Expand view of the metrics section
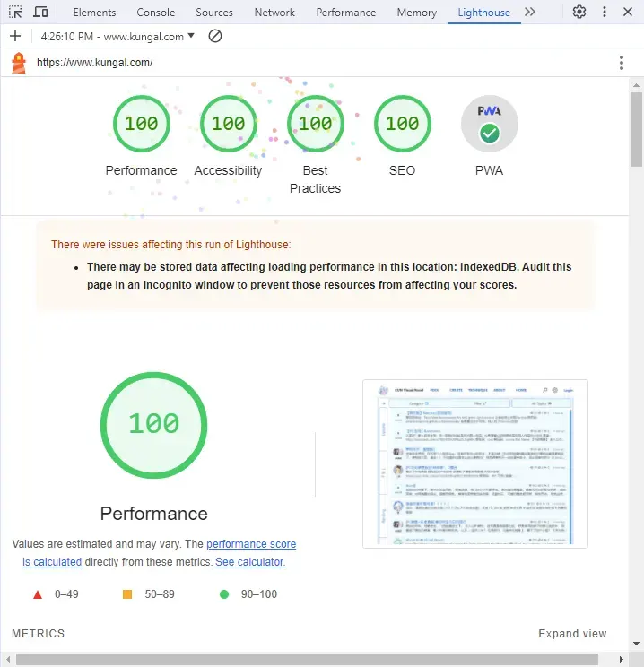 pyautogui.click(x=572, y=634)
